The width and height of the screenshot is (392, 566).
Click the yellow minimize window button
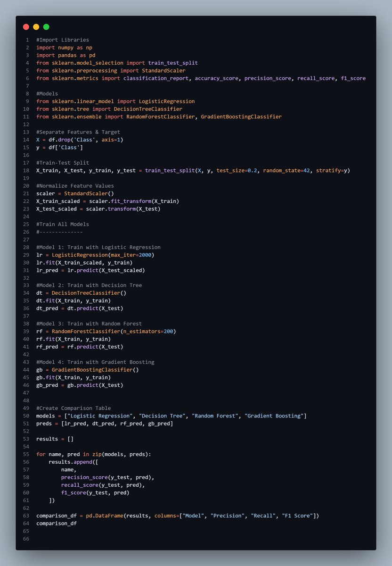36,27
